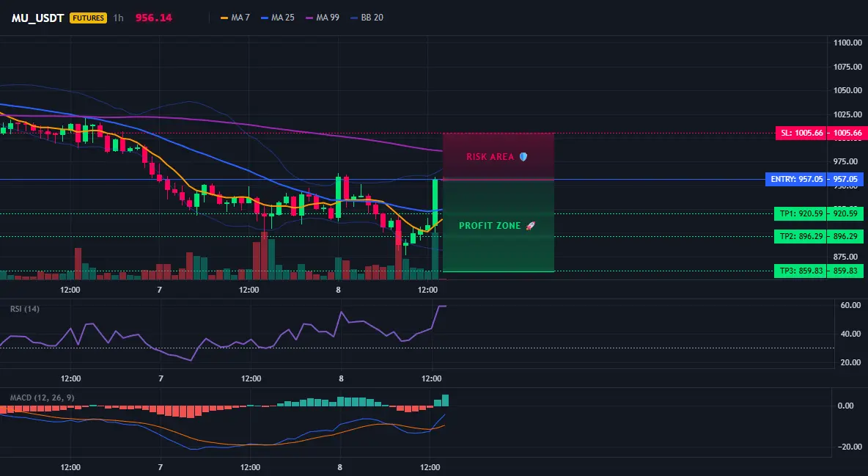868x476 pixels.
Task: Click the blue MA 25 legend color dash
Action: tap(265, 18)
